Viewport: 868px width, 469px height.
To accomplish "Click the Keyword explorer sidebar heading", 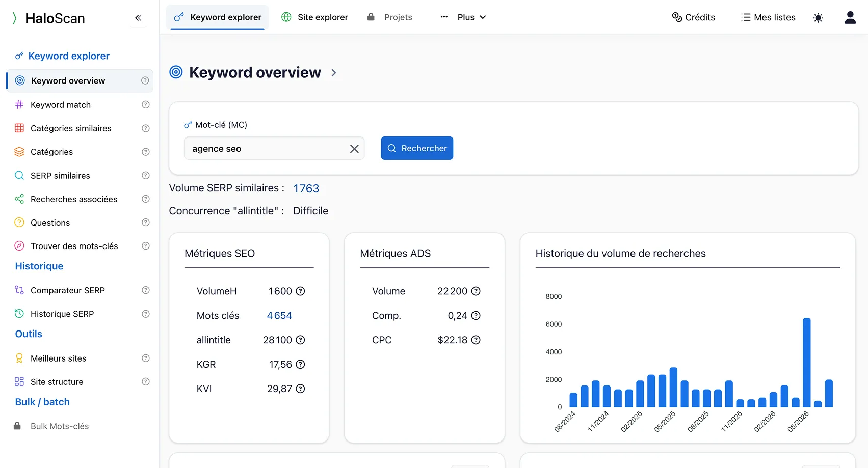I will pos(62,56).
